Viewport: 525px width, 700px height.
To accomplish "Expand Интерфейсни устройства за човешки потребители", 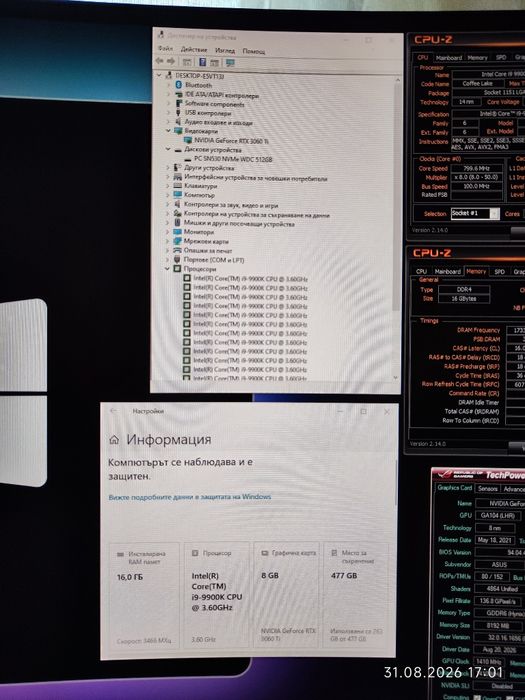I will click(x=168, y=177).
